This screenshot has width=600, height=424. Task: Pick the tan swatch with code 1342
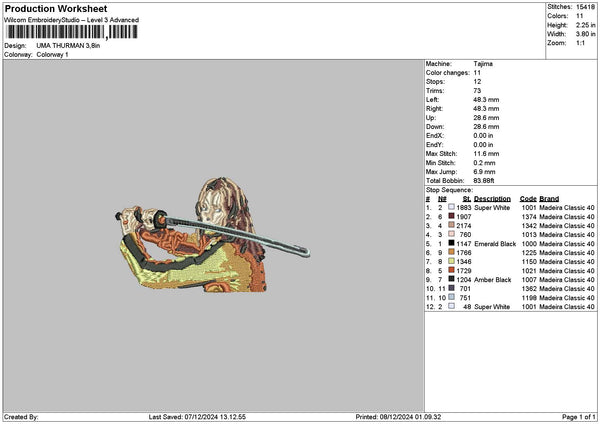452,225
